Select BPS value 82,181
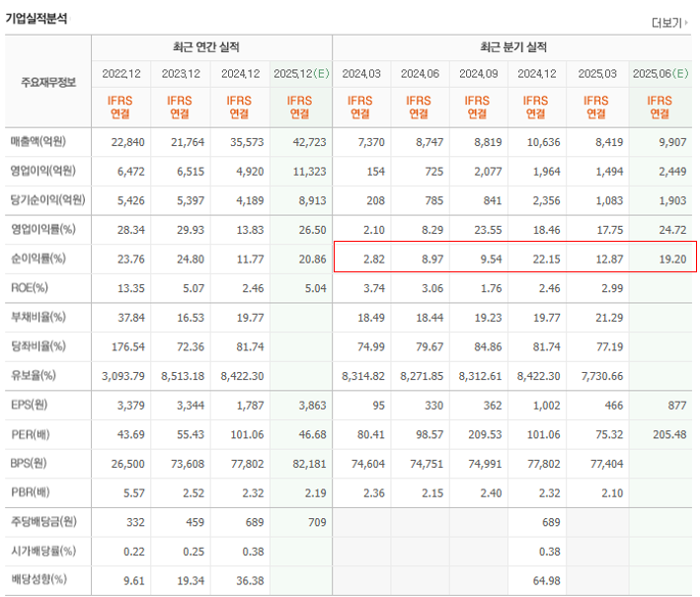 click(309, 464)
